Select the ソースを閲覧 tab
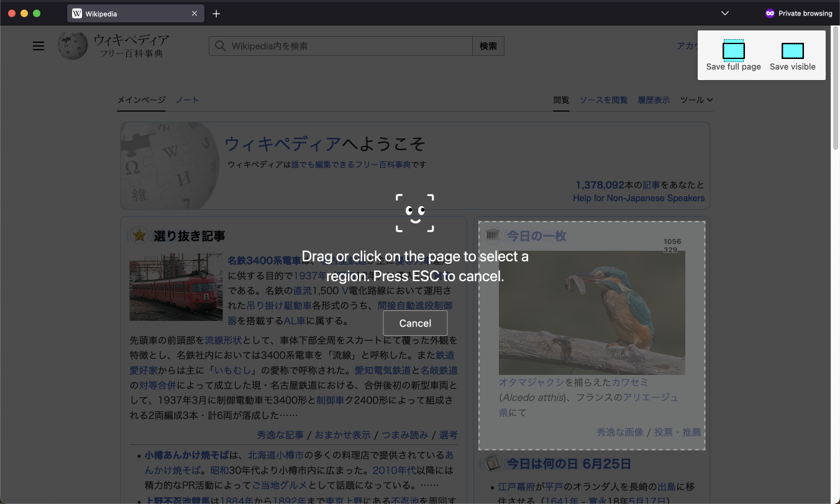The image size is (840, 504). click(x=603, y=100)
